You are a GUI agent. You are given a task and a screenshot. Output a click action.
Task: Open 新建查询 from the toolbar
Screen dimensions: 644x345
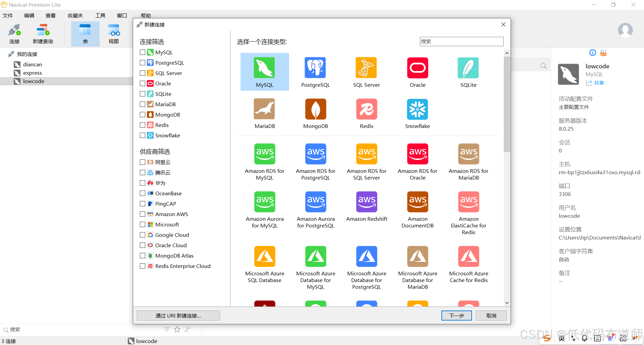coord(43,34)
